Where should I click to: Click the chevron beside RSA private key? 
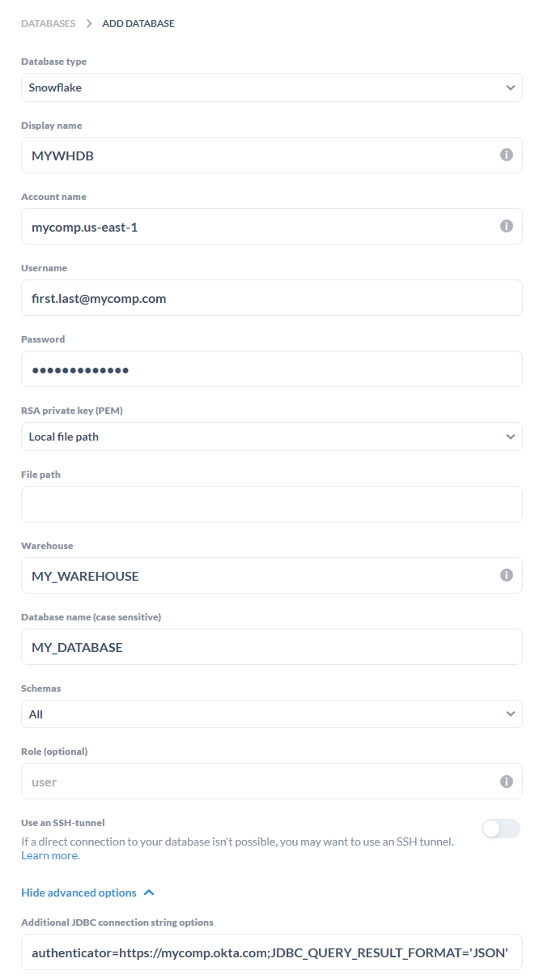(511, 437)
